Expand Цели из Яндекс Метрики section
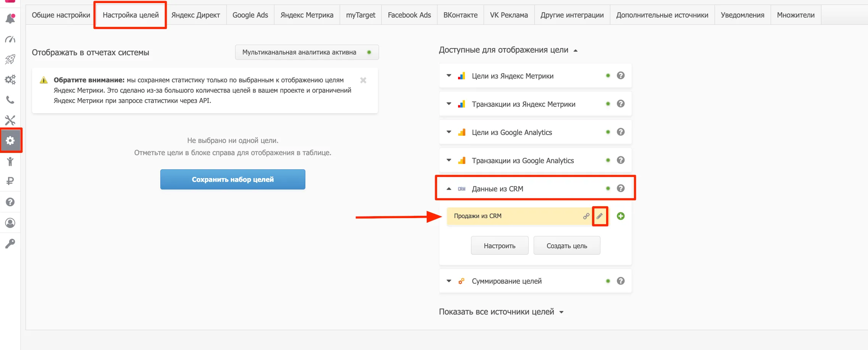 click(x=449, y=75)
